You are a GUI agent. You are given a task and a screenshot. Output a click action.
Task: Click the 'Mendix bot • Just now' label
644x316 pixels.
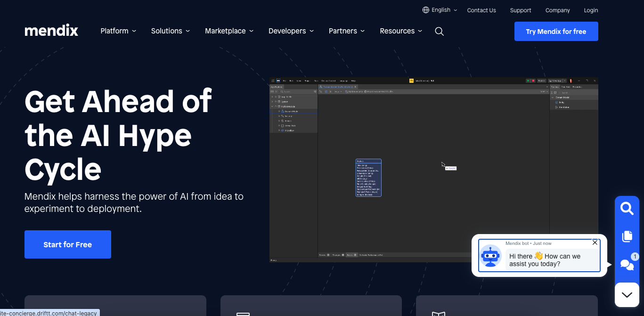528,243
